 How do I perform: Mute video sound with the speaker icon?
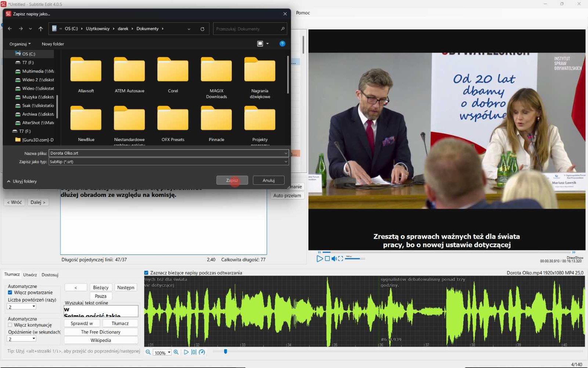334,259
